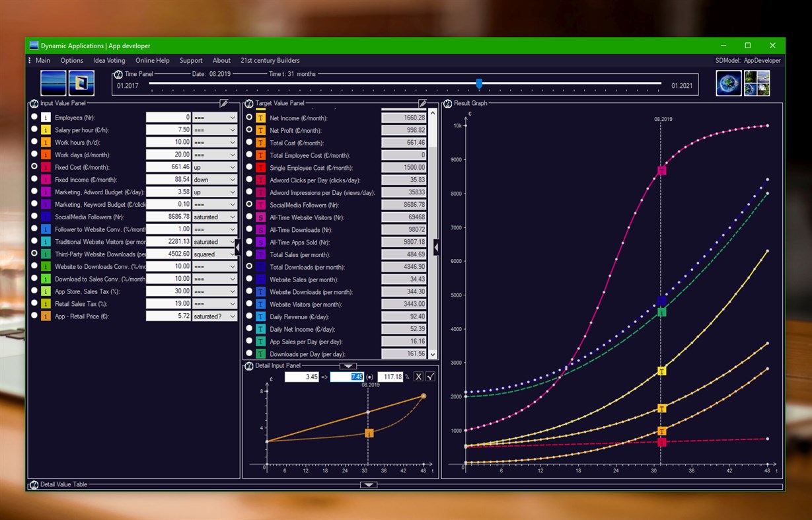Open the Idea Voting menu
The height and width of the screenshot is (520, 812).
[x=108, y=60]
